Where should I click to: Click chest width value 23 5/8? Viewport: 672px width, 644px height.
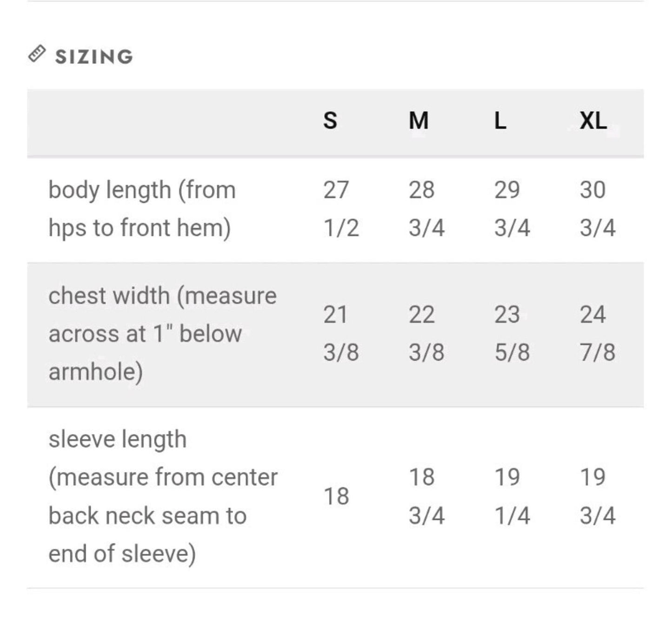point(512,333)
